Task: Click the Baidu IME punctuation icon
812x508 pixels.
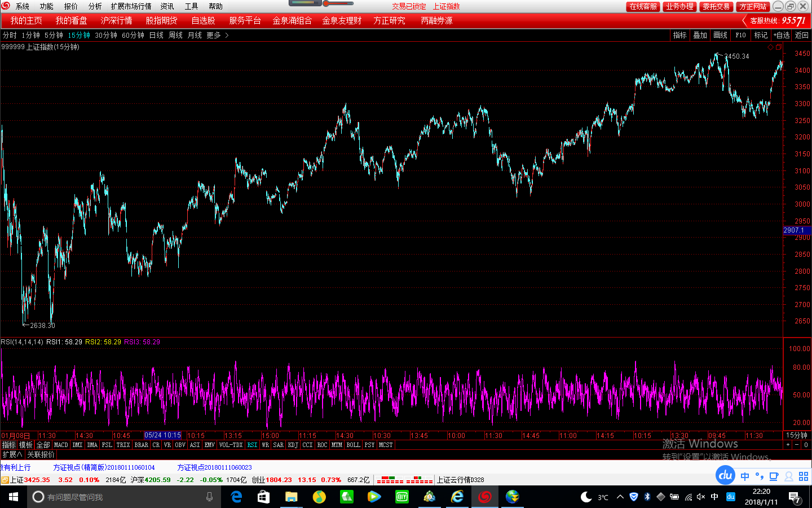Action: coord(760,476)
